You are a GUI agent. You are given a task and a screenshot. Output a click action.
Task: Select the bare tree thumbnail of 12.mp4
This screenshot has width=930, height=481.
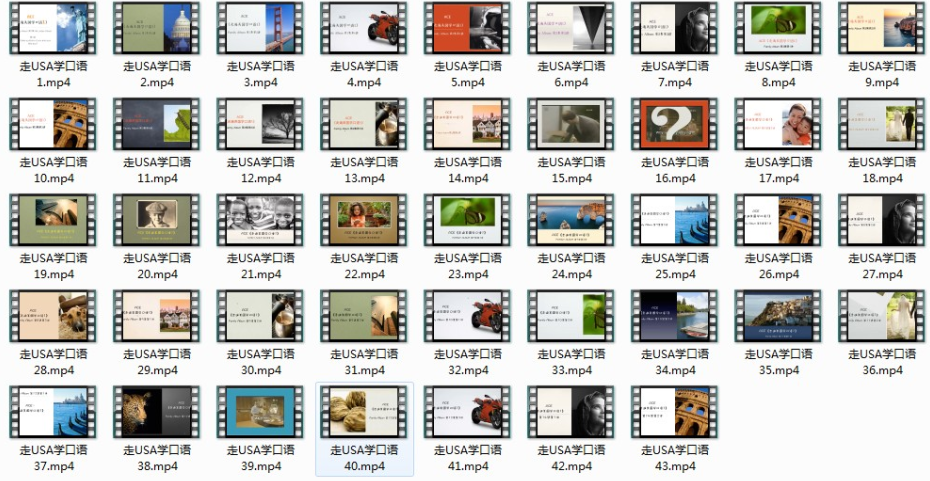pos(260,124)
